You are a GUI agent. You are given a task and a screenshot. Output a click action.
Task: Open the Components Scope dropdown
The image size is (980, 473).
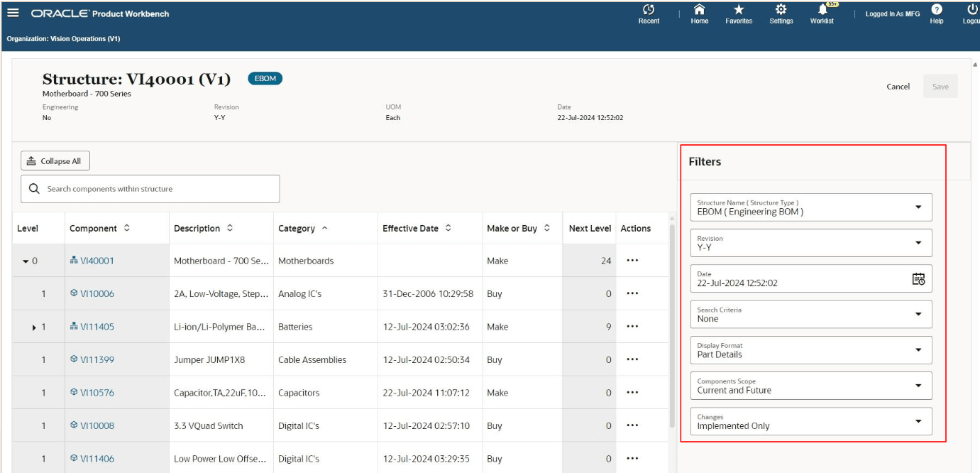tap(811, 386)
